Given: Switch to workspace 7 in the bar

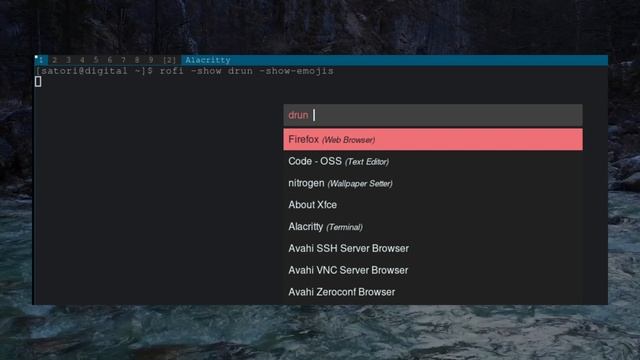Looking at the screenshot, I should 123,60.
